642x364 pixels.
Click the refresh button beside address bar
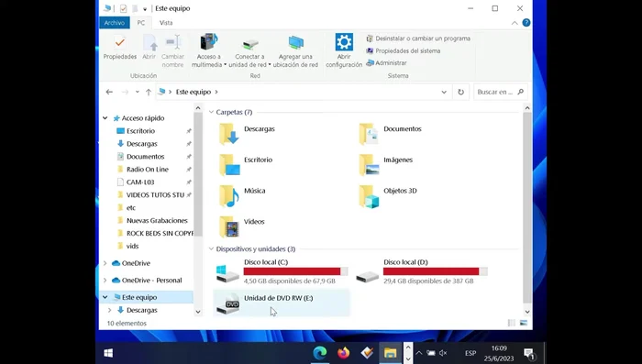460,92
